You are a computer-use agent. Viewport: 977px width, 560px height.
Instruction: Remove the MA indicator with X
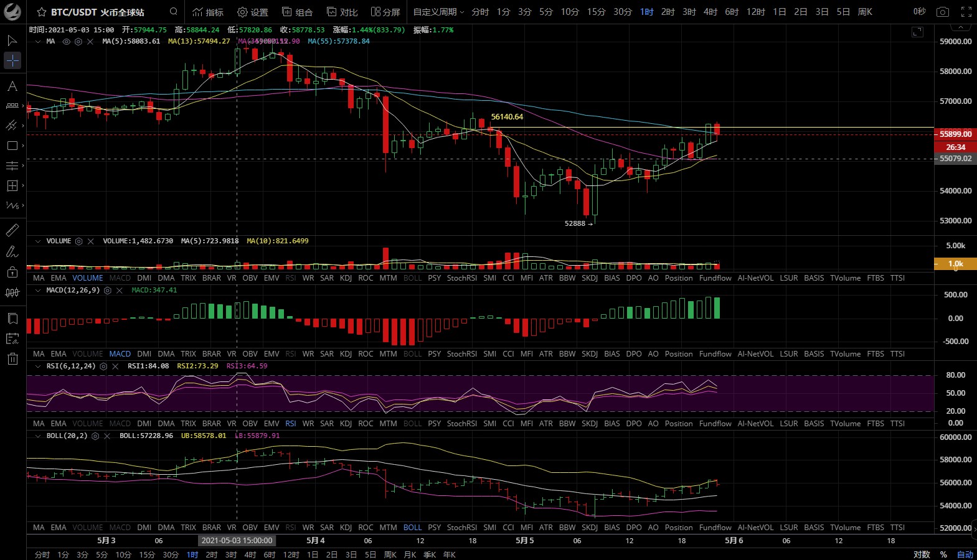pyautogui.click(x=90, y=42)
